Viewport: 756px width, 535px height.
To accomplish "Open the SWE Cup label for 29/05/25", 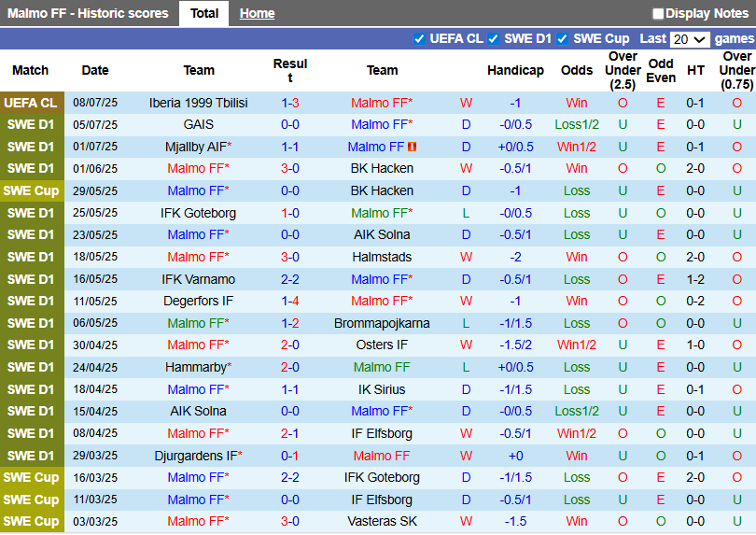I will click(x=31, y=190).
